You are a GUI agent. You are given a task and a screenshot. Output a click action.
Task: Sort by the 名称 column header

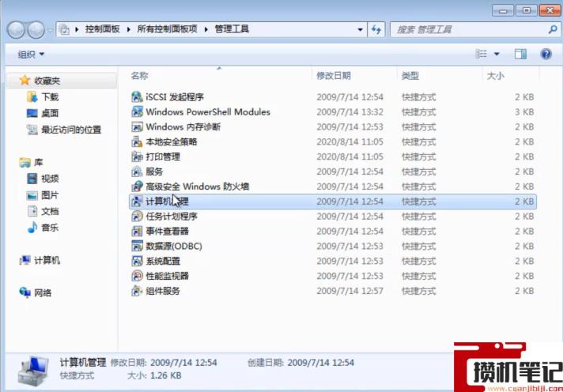(139, 76)
